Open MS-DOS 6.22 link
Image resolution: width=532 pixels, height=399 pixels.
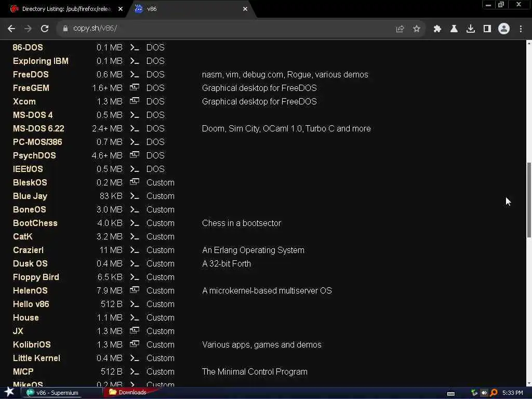(x=38, y=129)
